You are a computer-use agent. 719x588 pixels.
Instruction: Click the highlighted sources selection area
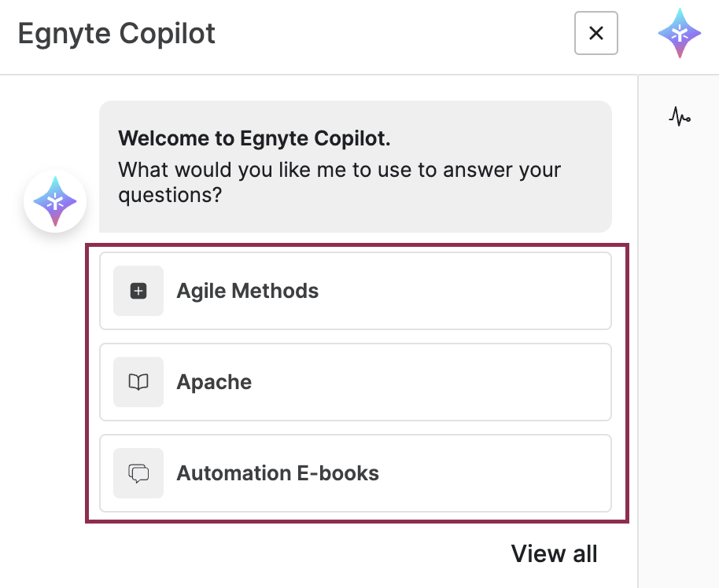click(358, 381)
